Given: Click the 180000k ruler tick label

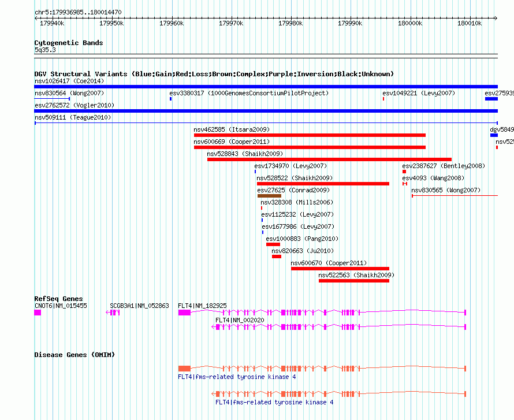Looking at the screenshot, I should 410,23.
